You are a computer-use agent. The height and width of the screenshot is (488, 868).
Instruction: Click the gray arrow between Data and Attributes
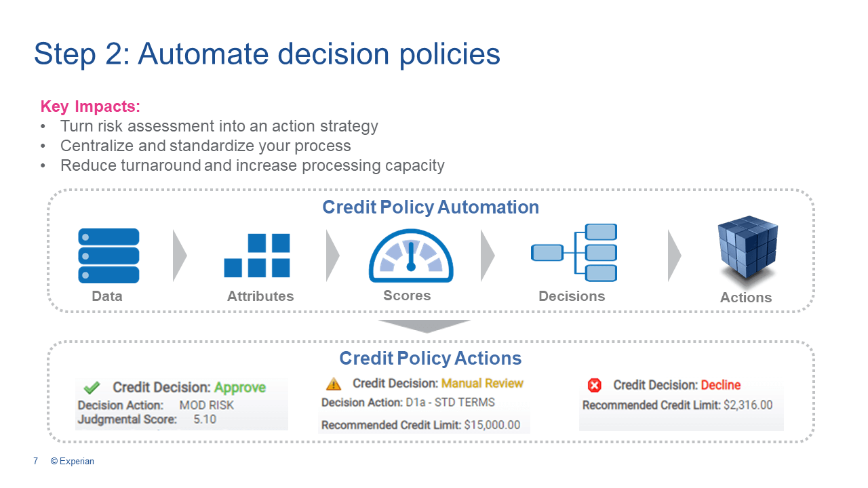(180, 256)
